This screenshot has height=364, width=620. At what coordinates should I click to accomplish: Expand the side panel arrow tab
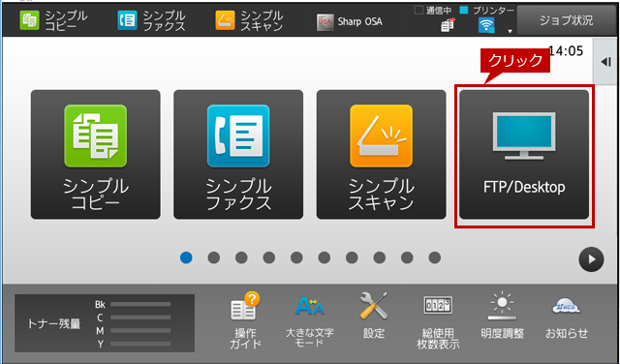point(605,62)
